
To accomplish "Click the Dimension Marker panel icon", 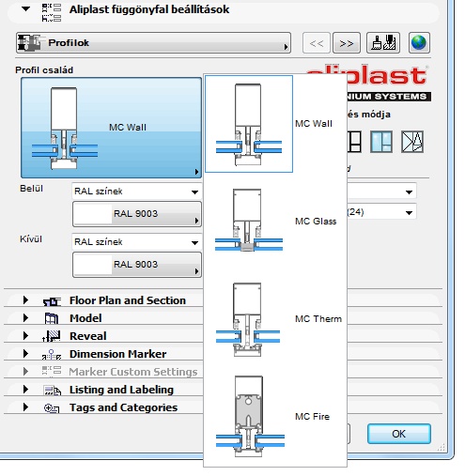I will tap(52, 354).
